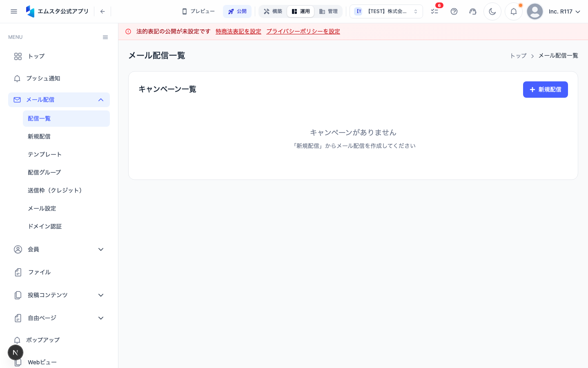Expand the 会員 section chevron
588x368 pixels.
[101, 249]
